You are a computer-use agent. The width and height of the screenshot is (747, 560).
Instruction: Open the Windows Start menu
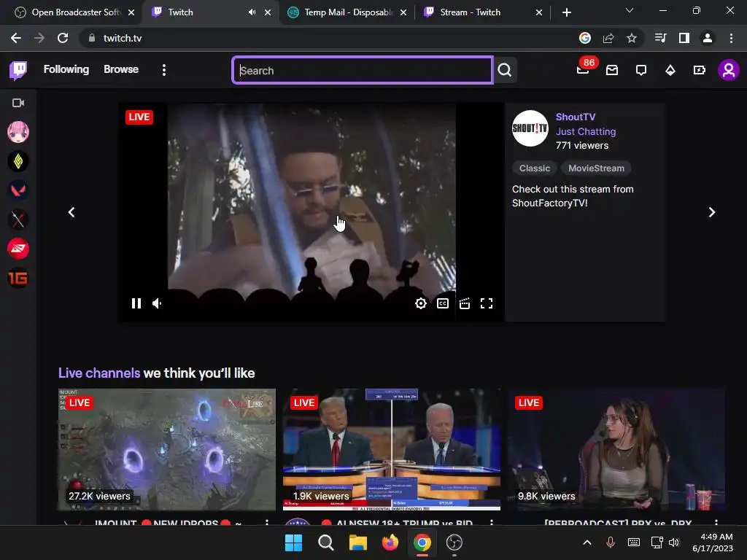[x=293, y=542]
